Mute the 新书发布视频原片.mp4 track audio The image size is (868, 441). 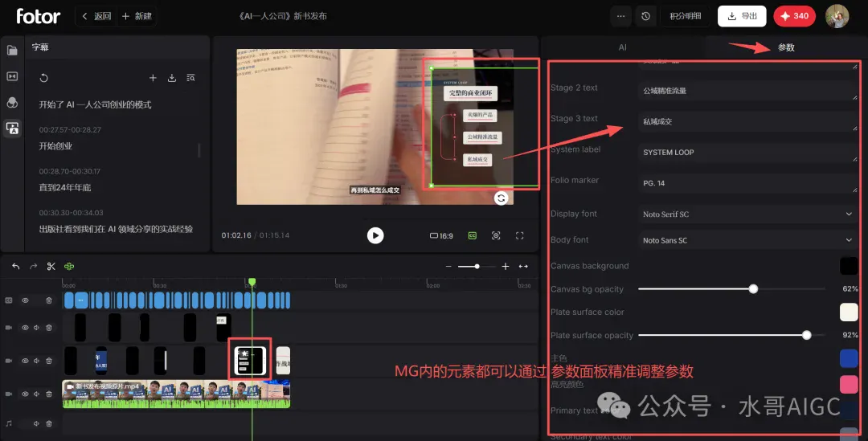[x=36, y=394]
